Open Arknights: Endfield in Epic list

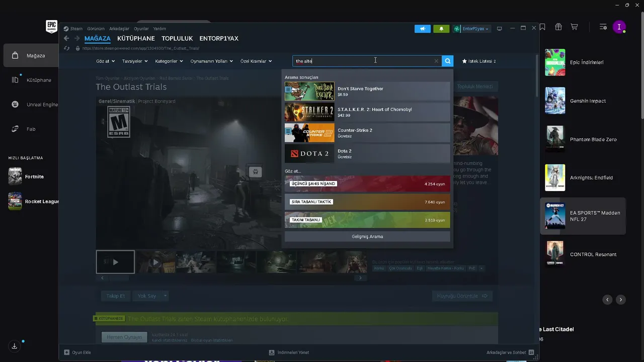point(583,177)
